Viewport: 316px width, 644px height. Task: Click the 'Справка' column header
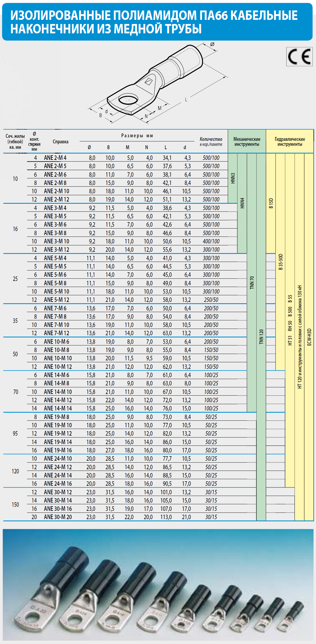pos(60,142)
